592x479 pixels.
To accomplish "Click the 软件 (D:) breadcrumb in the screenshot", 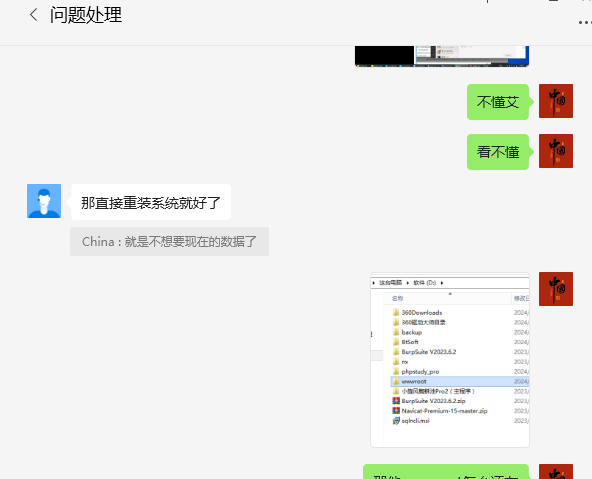I will click(x=425, y=282).
